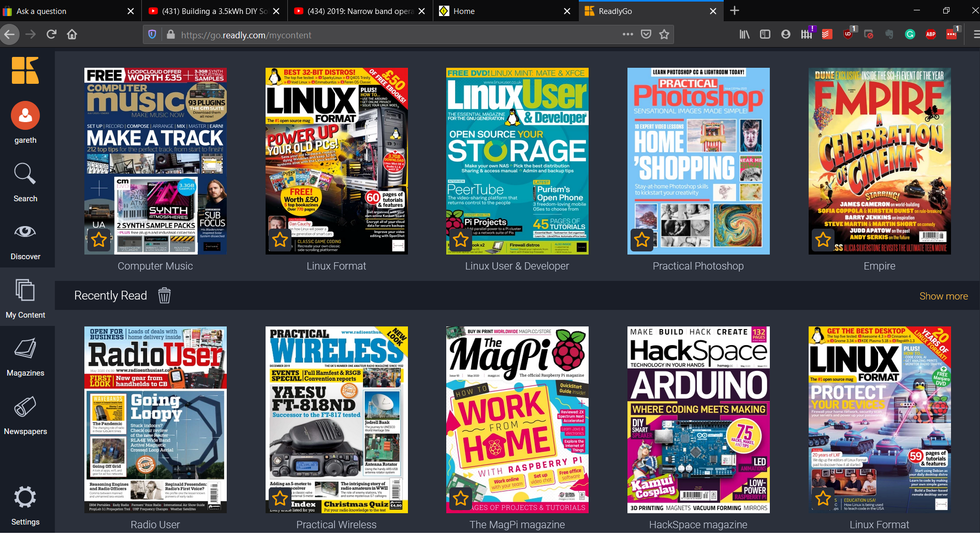Image resolution: width=980 pixels, height=537 pixels.
Task: Open Adblock Plus extension
Action: click(x=931, y=35)
